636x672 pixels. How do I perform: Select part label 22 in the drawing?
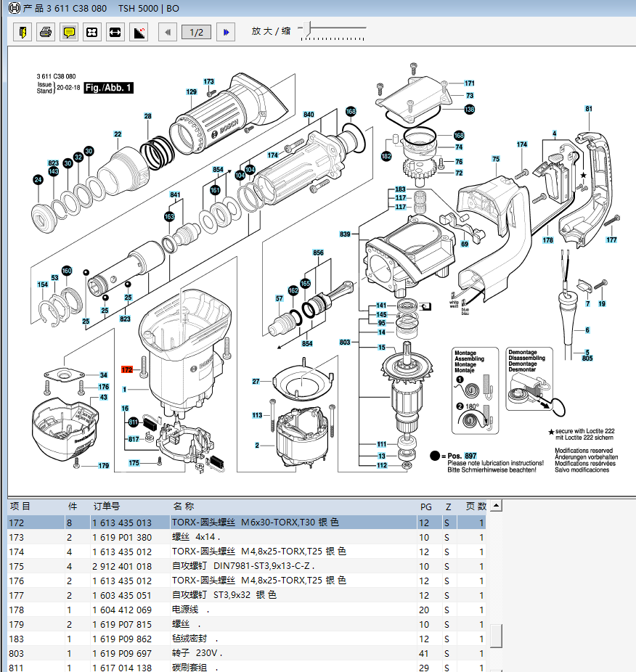pos(118,134)
